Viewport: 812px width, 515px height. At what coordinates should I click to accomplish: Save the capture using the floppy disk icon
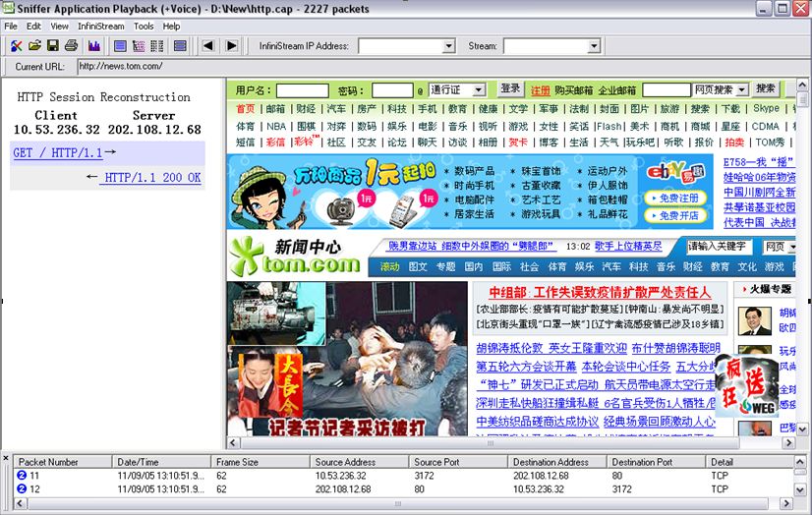[x=53, y=46]
